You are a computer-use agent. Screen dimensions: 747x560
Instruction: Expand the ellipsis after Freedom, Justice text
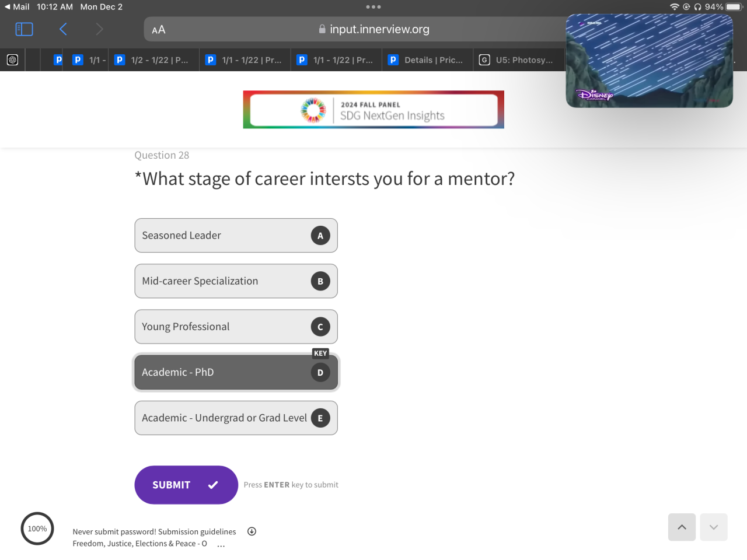click(x=221, y=545)
